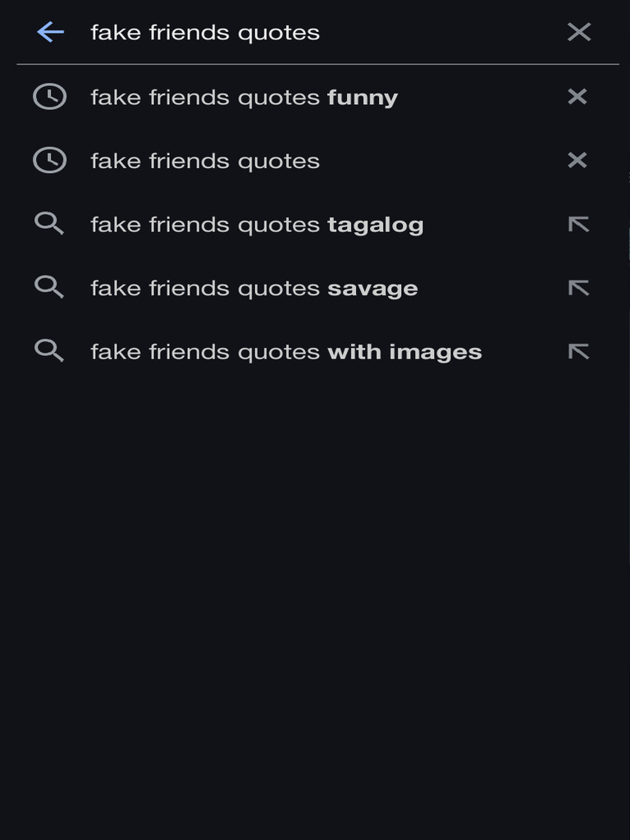Click clock icon beside 'fake friends quotes funny'
Screen dimensions: 630x840
(49, 97)
